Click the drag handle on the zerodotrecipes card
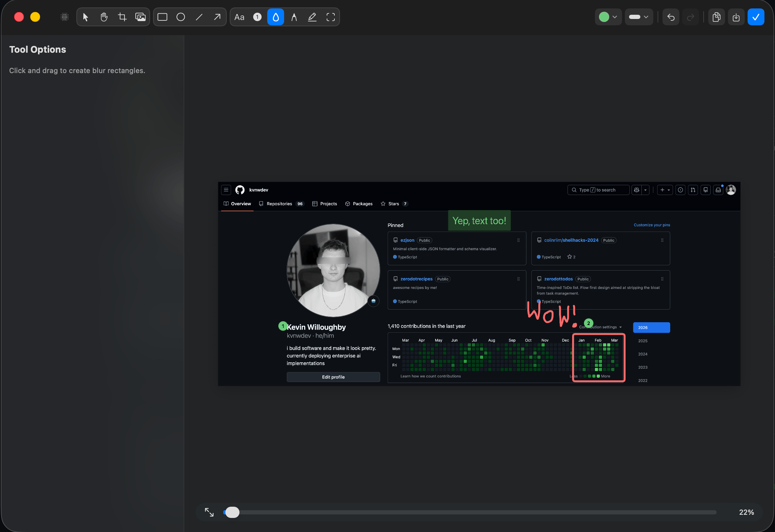 click(518, 279)
